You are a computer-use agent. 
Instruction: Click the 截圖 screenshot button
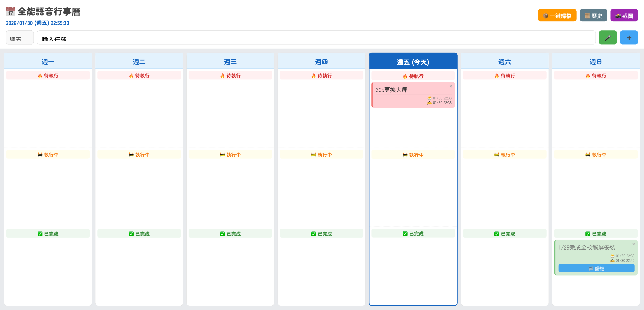coord(624,15)
